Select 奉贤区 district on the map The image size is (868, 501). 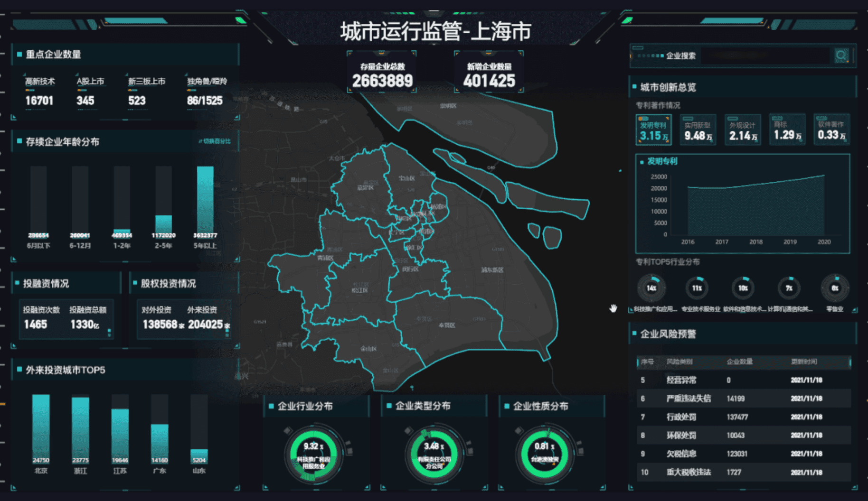[447, 325]
